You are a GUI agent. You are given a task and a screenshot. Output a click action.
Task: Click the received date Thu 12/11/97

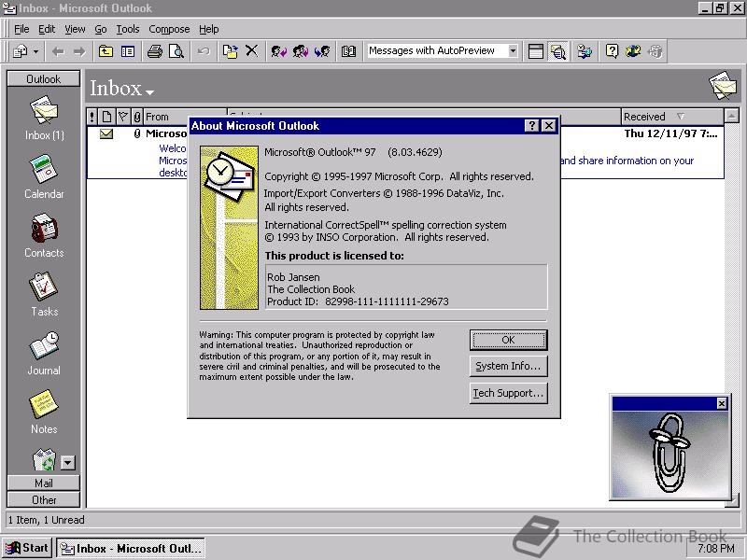[x=670, y=133]
